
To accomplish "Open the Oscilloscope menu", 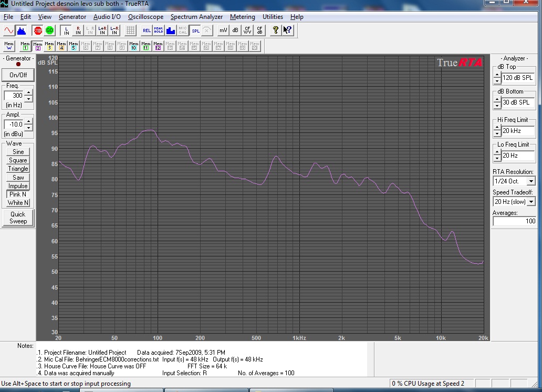I will (x=145, y=17).
